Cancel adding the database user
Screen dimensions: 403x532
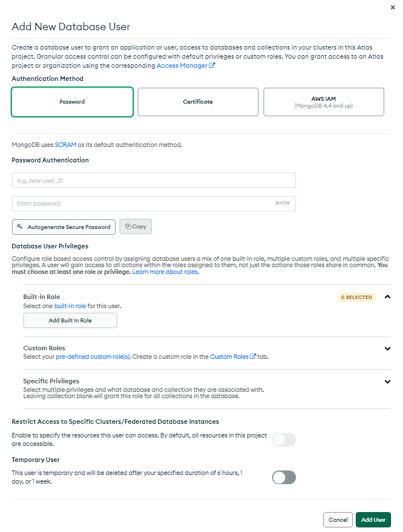(x=338, y=519)
